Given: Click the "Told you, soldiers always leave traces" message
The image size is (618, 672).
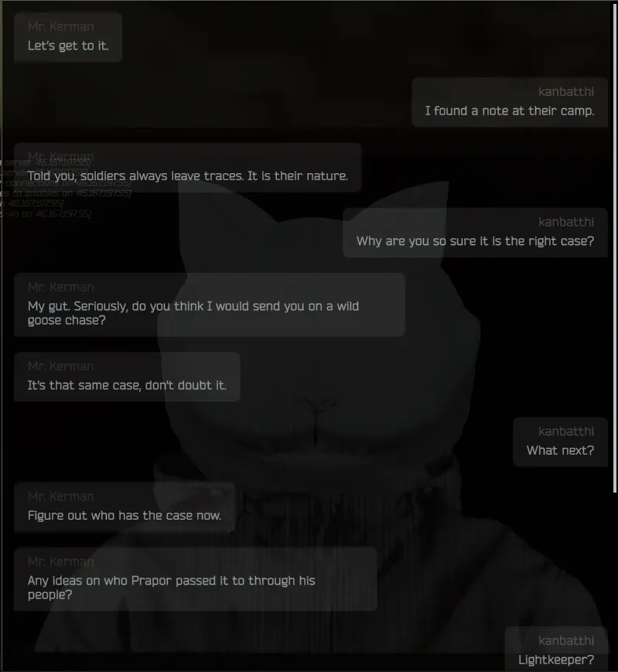Looking at the screenshot, I should pos(187,167).
